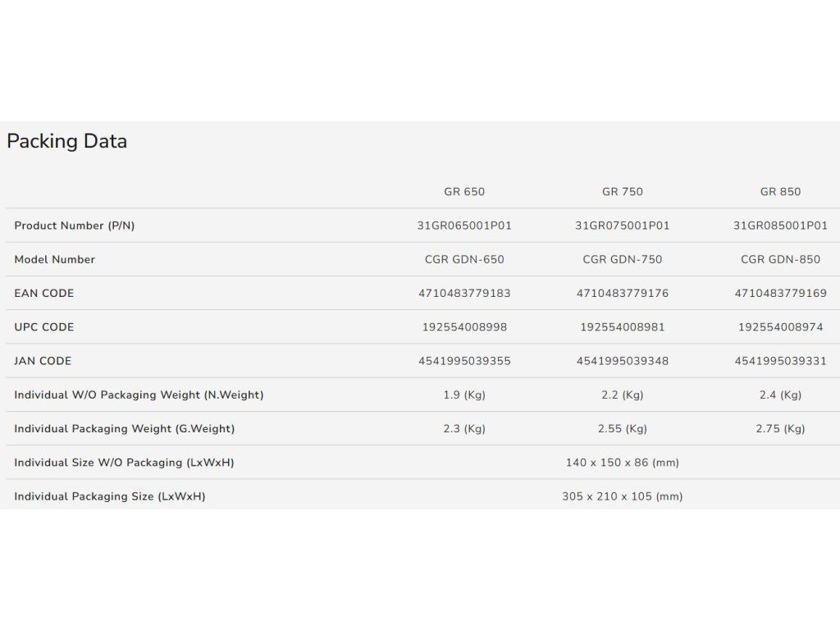
Task: Select the GR 650 column header
Action: (x=464, y=192)
